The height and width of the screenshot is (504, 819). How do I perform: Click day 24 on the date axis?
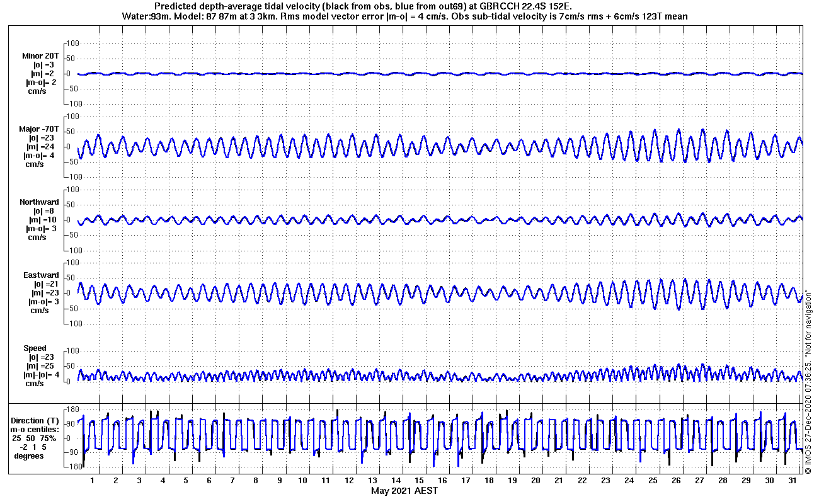[x=629, y=481]
